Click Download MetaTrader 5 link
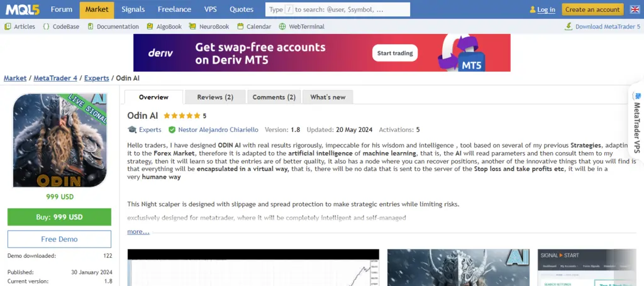This screenshot has height=286, width=644. coord(608,26)
